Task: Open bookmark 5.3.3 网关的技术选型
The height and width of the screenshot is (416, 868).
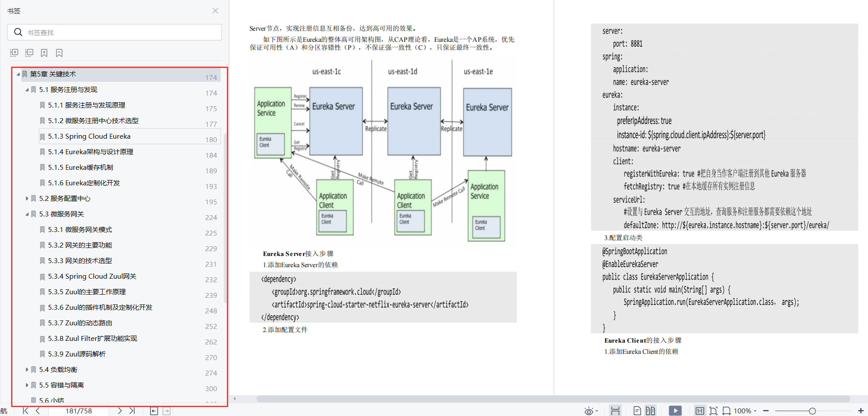Action: point(80,261)
